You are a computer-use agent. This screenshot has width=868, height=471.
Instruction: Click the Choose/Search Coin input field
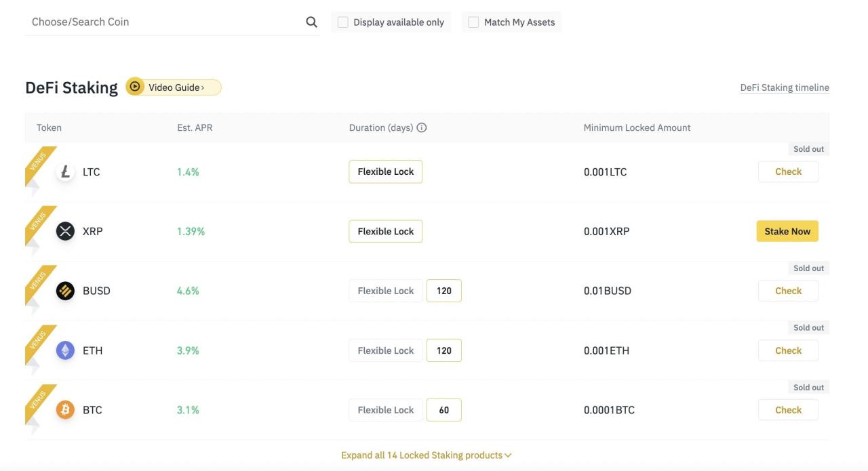click(x=136, y=21)
